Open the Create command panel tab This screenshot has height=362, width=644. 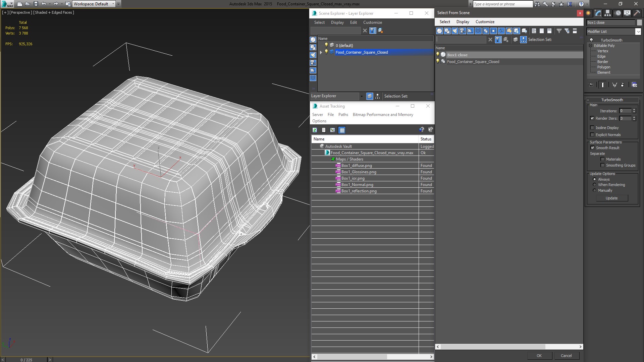588,13
